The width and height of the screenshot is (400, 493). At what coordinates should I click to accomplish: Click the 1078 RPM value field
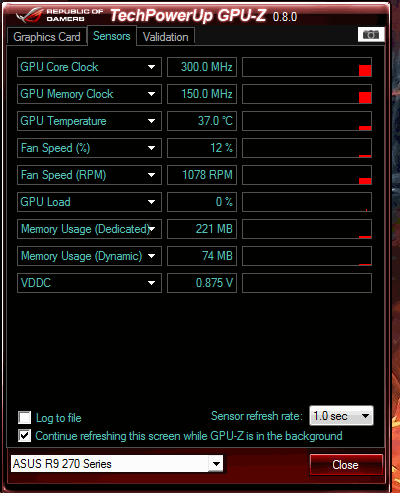coord(202,175)
